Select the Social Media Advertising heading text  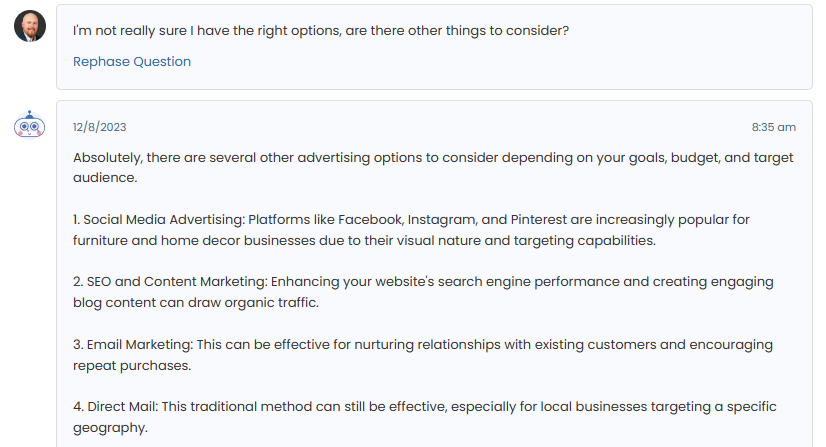point(163,219)
